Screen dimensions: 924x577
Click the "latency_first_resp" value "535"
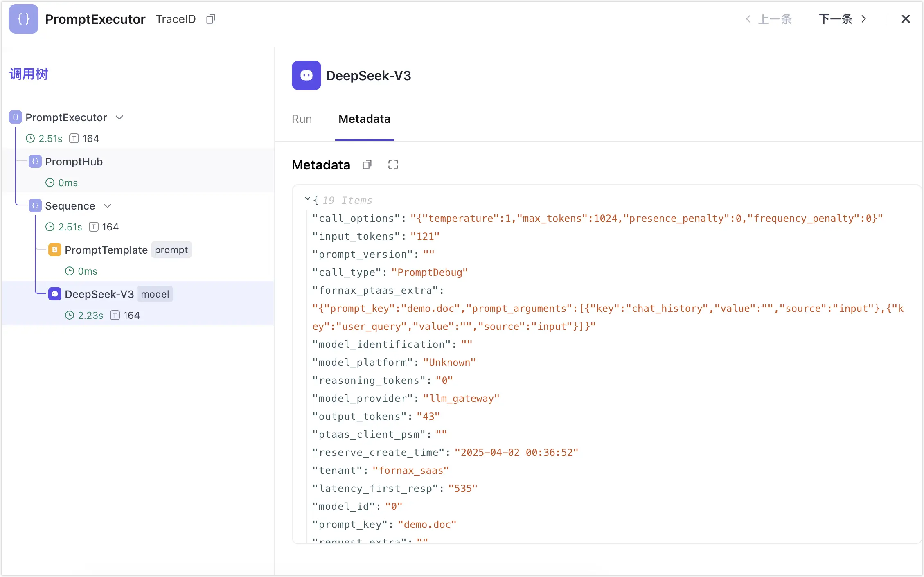click(463, 489)
